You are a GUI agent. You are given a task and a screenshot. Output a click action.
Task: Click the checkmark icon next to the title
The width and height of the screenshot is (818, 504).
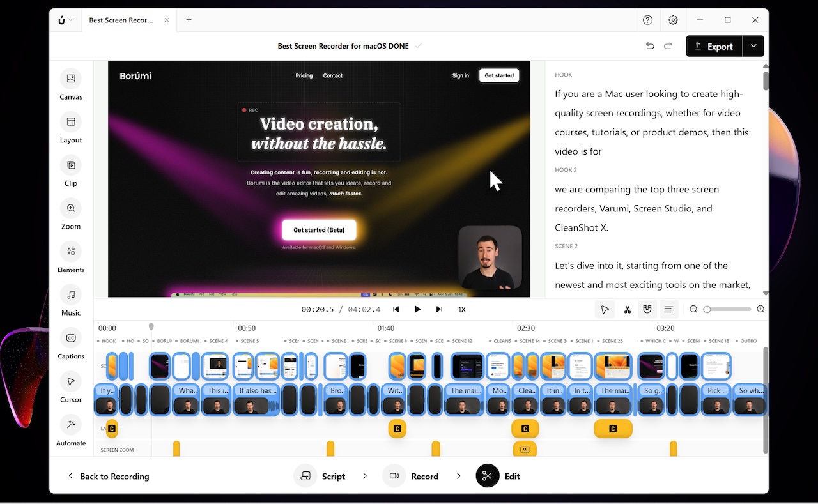(x=419, y=46)
